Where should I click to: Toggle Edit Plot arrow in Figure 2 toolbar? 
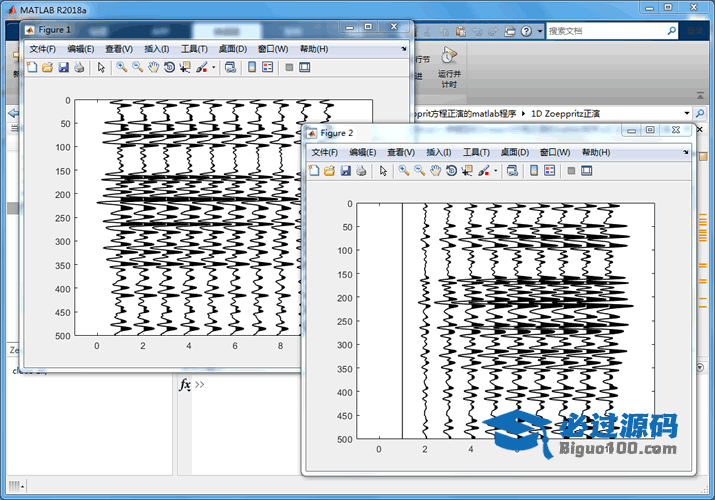(x=383, y=171)
